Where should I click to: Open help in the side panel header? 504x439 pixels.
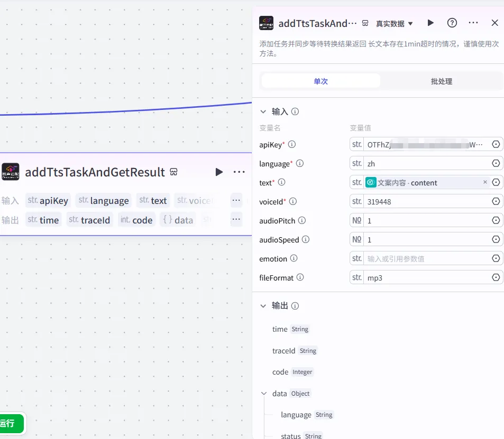452,23
